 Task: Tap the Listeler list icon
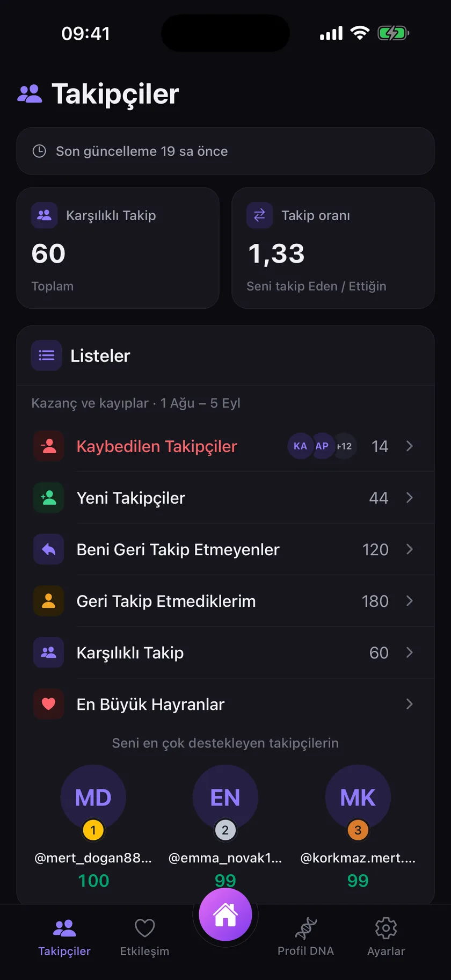(x=47, y=355)
